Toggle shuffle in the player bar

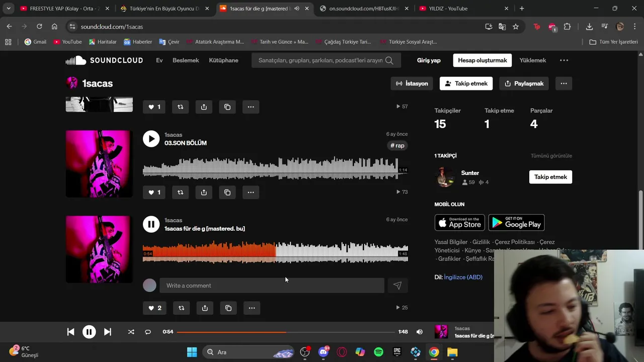(x=131, y=332)
